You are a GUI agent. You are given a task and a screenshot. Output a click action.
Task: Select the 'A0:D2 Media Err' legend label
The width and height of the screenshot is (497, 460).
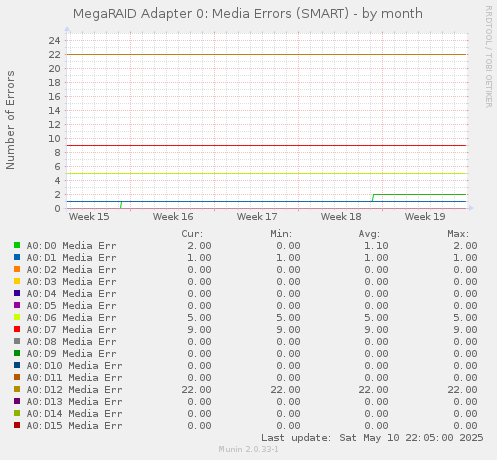pyautogui.click(x=72, y=270)
